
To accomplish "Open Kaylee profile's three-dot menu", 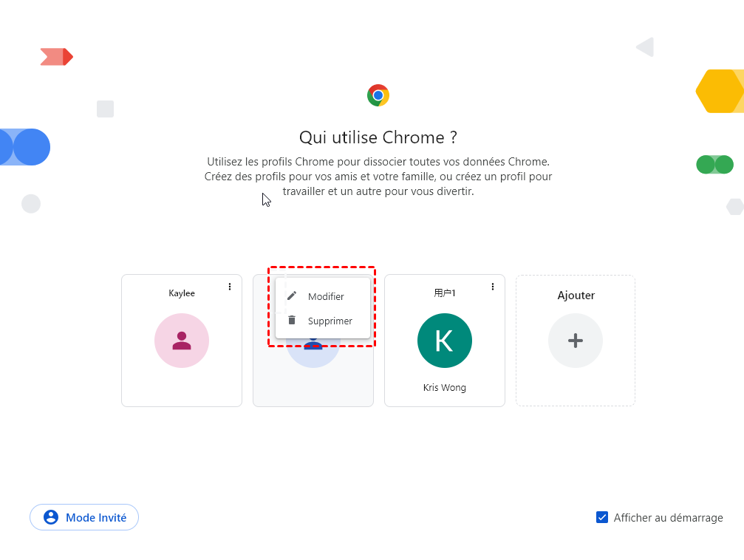I will (230, 287).
